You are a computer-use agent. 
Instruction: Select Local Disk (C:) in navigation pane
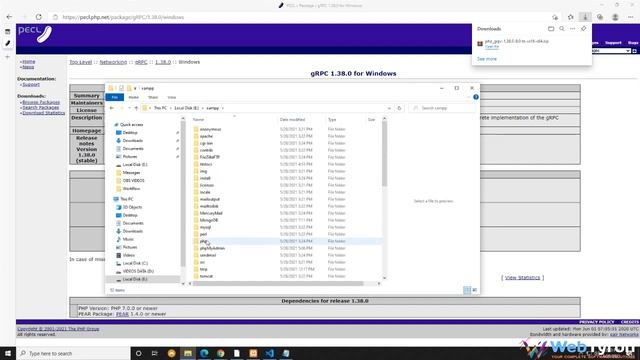click(x=135, y=263)
